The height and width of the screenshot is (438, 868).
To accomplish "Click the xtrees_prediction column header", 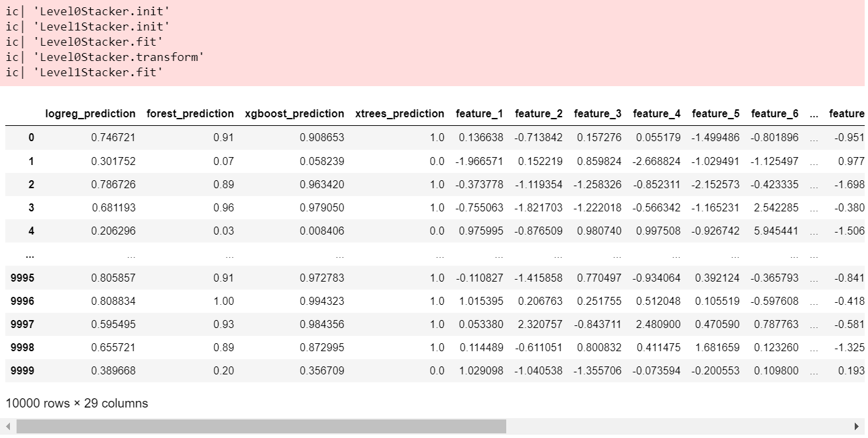I will coord(400,114).
